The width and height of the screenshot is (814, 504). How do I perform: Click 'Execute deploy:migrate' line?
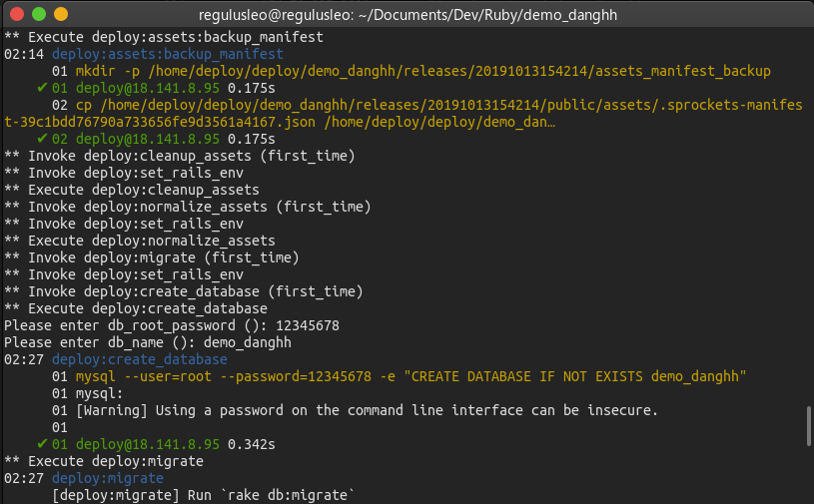pyautogui.click(x=104, y=461)
